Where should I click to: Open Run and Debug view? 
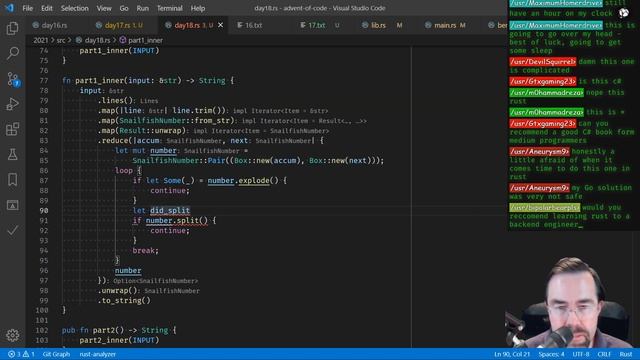tap(12, 104)
